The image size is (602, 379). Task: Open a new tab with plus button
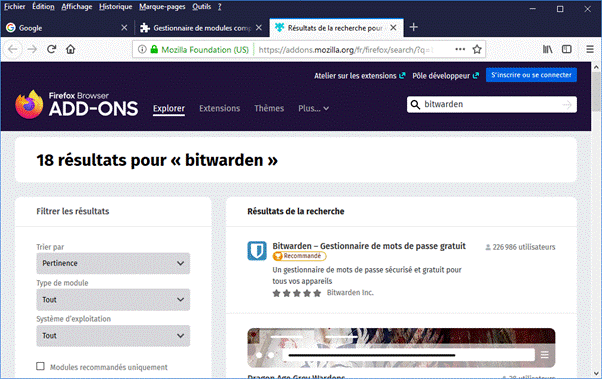tap(413, 27)
